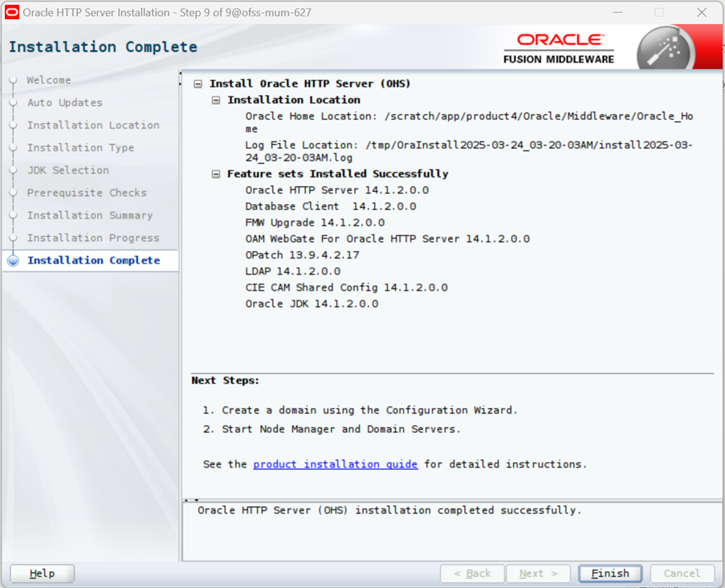Select the JDK Selection step
725x588 pixels.
pyautogui.click(x=68, y=170)
